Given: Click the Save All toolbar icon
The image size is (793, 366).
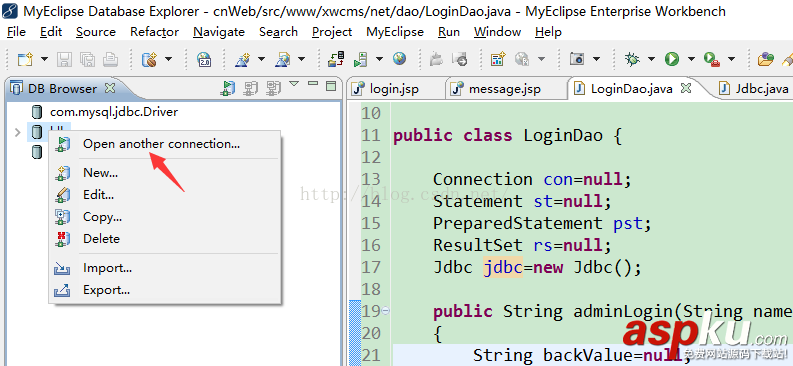Looking at the screenshot, I should click(87, 60).
